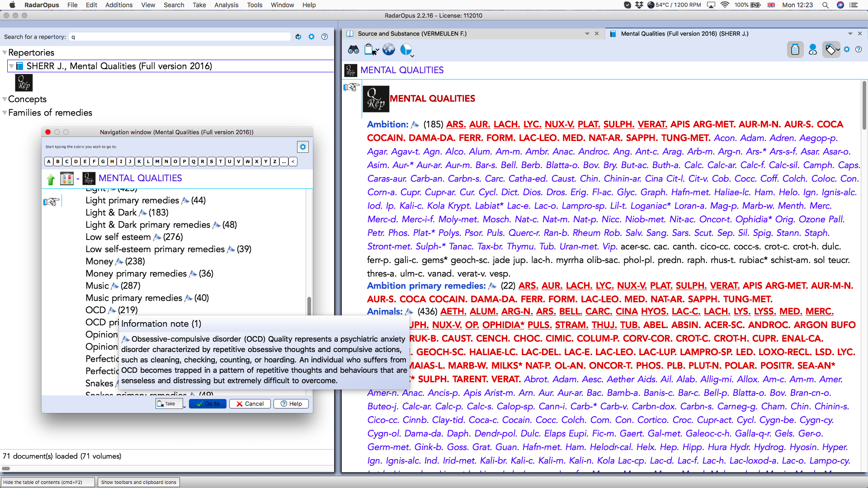
Task: Click the chapters grid icon in Navigation window
Action: coord(67,179)
